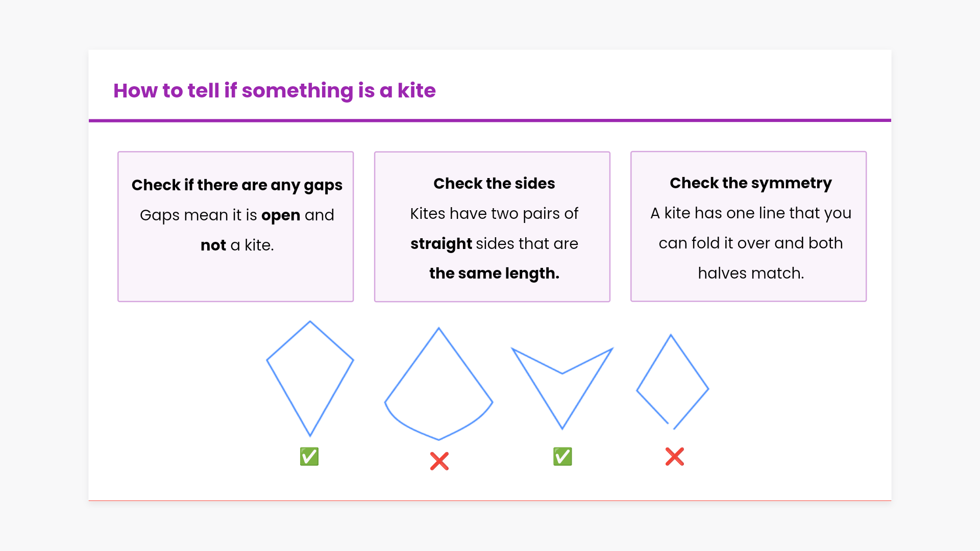The height and width of the screenshot is (551, 980).
Task: Click the red X below the curved-bottom shape
Action: click(439, 461)
